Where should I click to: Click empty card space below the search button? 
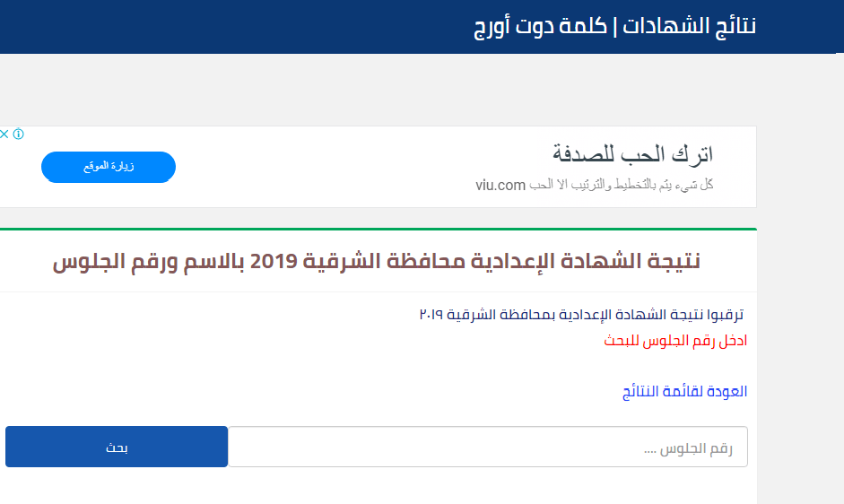(377, 486)
